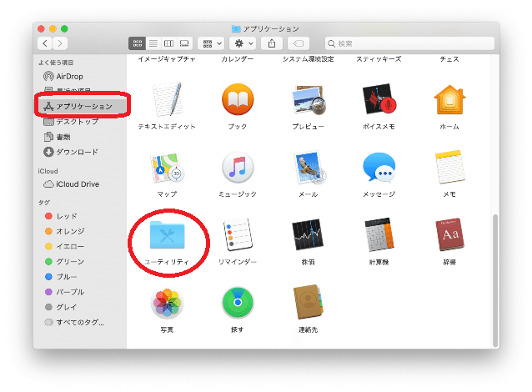Screen dimensions: 532x392
Task: Open the Calculator (計算機) app icon
Action: pyautogui.click(x=379, y=235)
